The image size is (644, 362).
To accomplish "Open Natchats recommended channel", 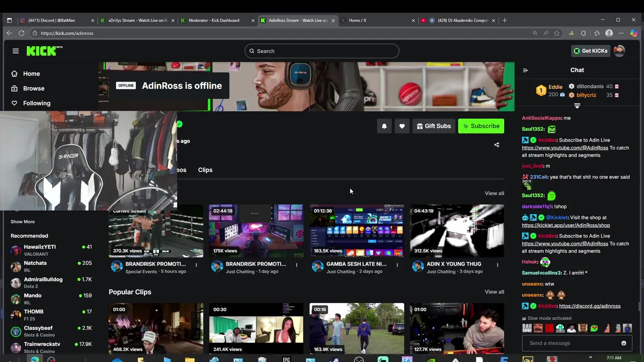I will pos(51,266).
